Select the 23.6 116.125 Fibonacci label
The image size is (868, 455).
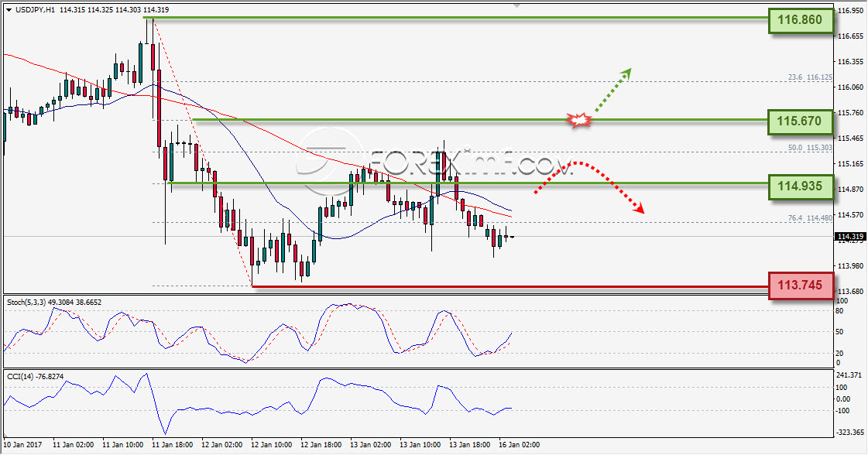click(810, 77)
